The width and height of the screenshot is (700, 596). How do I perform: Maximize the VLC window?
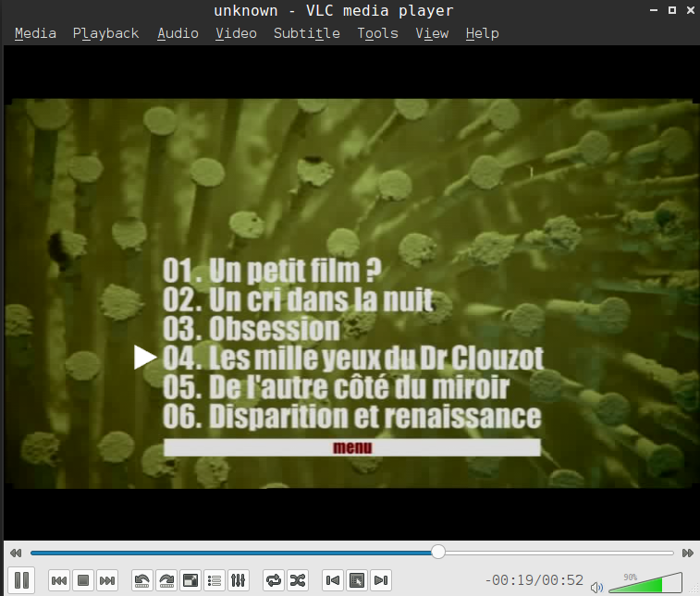(x=672, y=10)
